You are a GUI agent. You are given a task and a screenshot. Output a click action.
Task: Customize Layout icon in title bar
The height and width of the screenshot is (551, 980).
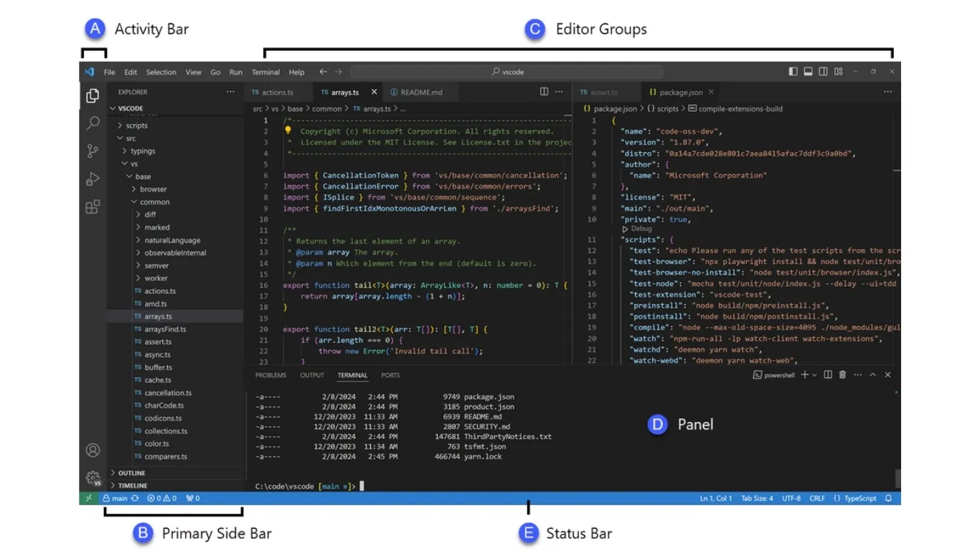(x=838, y=72)
